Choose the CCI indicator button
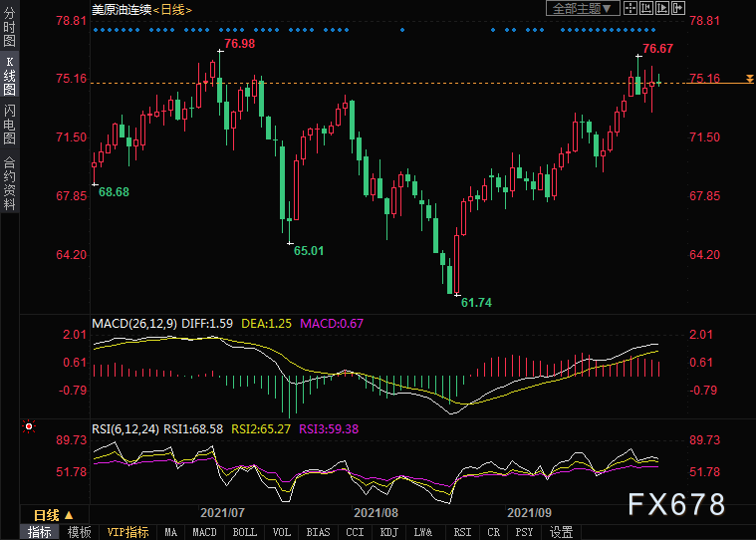756x540 pixels. tap(355, 532)
